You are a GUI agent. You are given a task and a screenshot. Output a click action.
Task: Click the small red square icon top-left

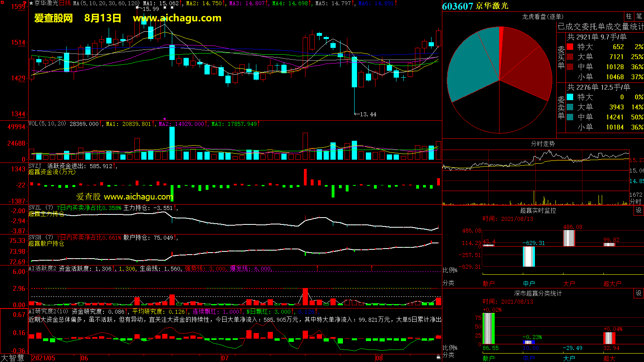pyautogui.click(x=2, y=2)
